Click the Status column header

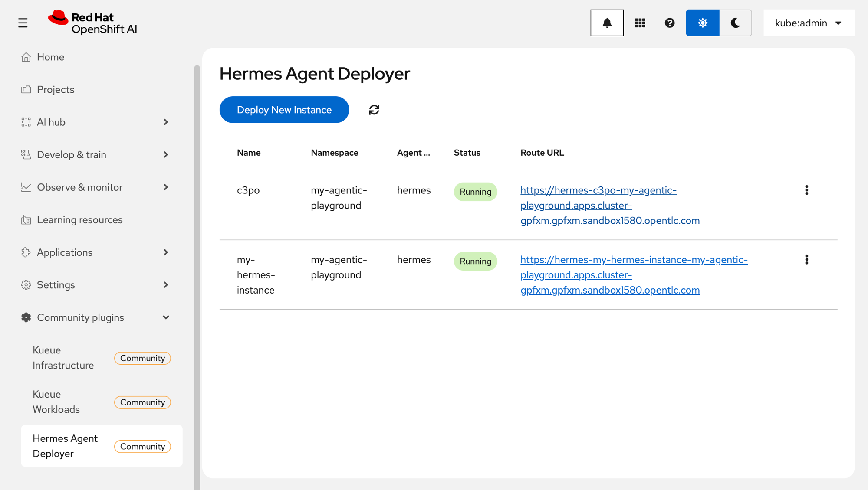tap(467, 153)
